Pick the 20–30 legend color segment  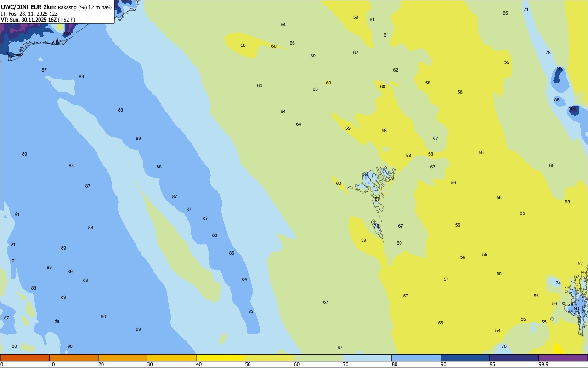tap(123, 357)
